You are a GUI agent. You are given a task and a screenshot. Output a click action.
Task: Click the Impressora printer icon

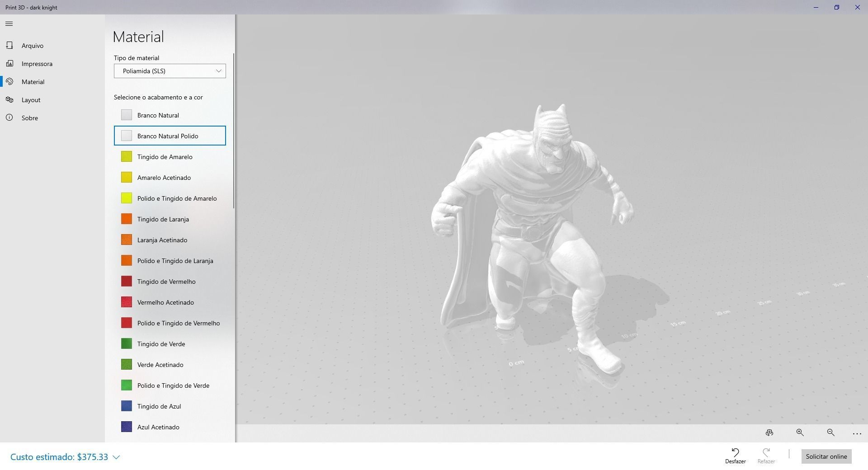(9, 63)
